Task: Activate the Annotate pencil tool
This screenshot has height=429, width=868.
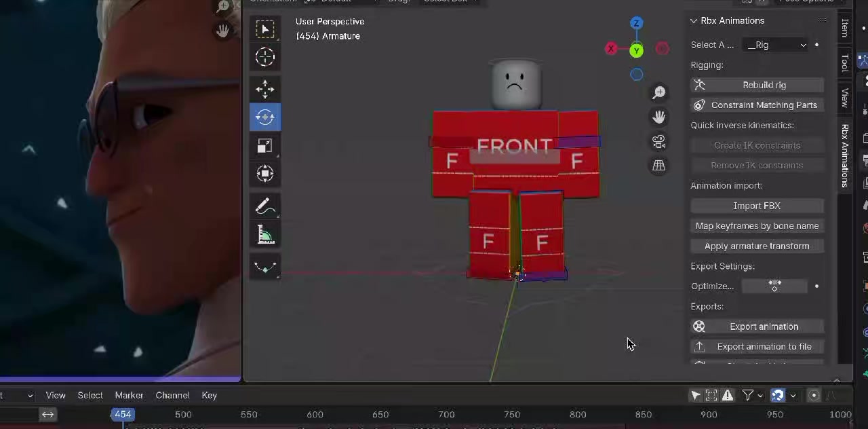Action: pyautogui.click(x=265, y=206)
